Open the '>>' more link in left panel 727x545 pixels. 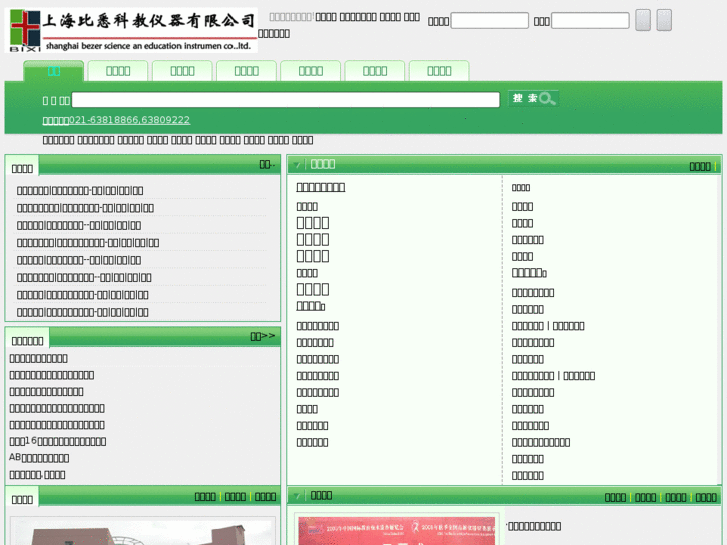[x=262, y=336]
